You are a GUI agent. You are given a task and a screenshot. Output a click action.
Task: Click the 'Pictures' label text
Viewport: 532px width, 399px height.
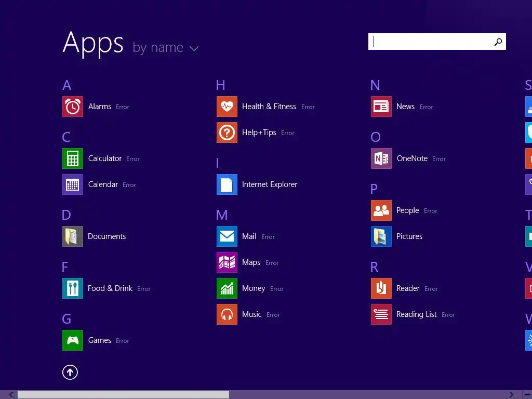409,236
